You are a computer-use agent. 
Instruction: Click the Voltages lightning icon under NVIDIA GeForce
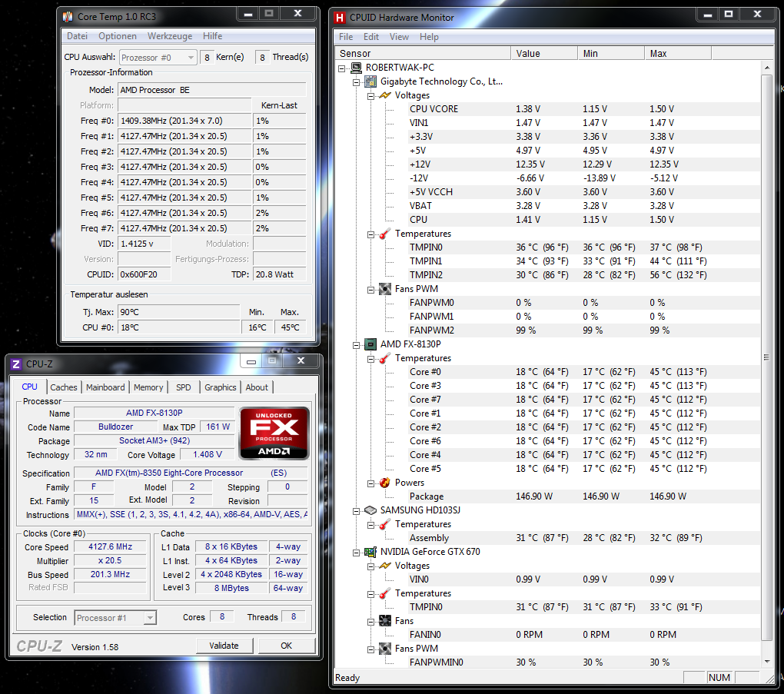pos(385,566)
